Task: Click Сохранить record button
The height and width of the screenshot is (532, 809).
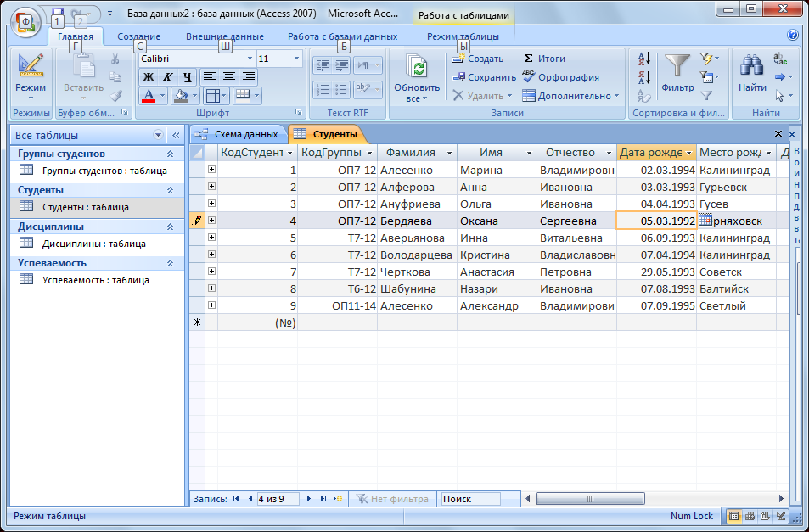Action: pyautogui.click(x=483, y=77)
